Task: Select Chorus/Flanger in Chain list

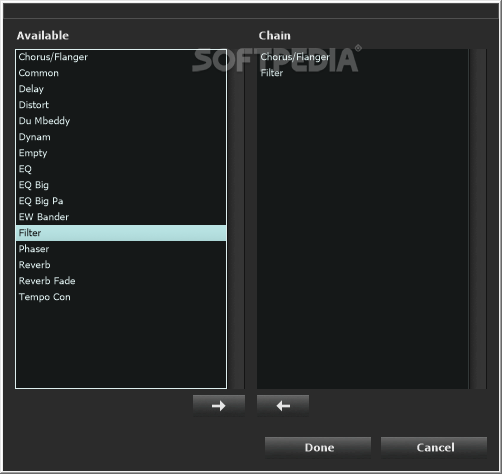Action: click(363, 57)
